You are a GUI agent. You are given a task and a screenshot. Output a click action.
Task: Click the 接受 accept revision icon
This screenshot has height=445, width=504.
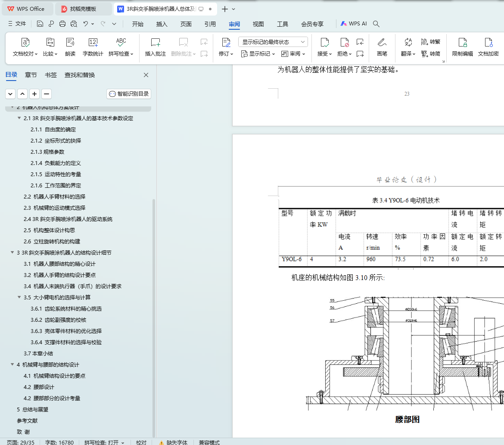[325, 43]
